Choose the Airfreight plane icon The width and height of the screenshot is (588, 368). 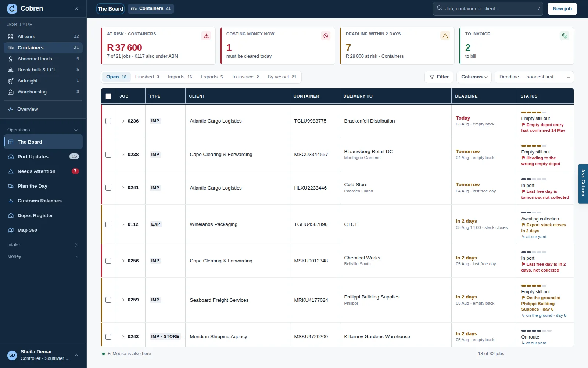[11, 81]
